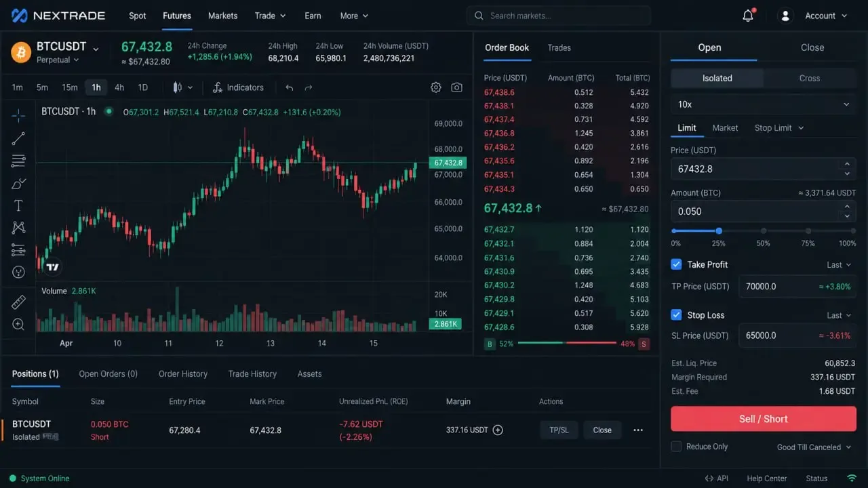
Task: Select the XABCD pattern tool
Action: click(x=18, y=228)
